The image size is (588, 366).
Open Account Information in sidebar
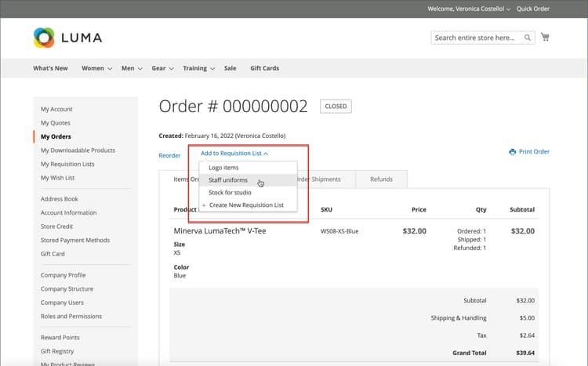pos(69,212)
